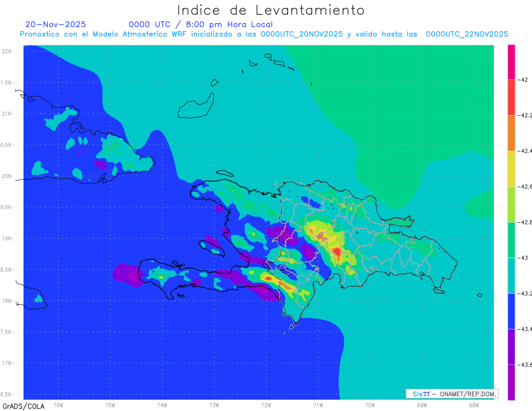Pick the blue swatch between -43.2 and -43.4
Screen dimensions: 532x411
point(511,311)
